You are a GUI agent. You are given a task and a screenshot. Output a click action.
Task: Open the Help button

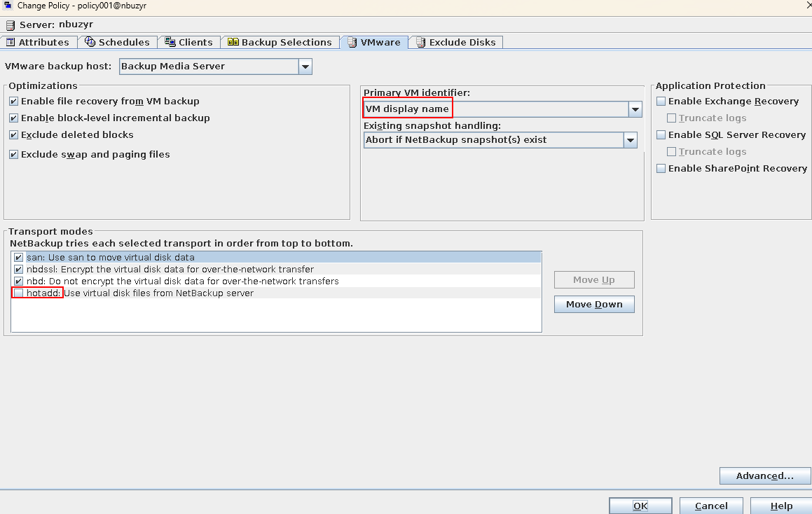point(781,506)
